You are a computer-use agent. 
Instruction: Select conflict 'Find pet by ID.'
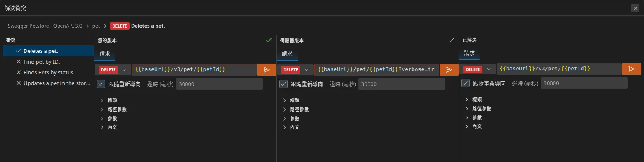(x=48, y=62)
